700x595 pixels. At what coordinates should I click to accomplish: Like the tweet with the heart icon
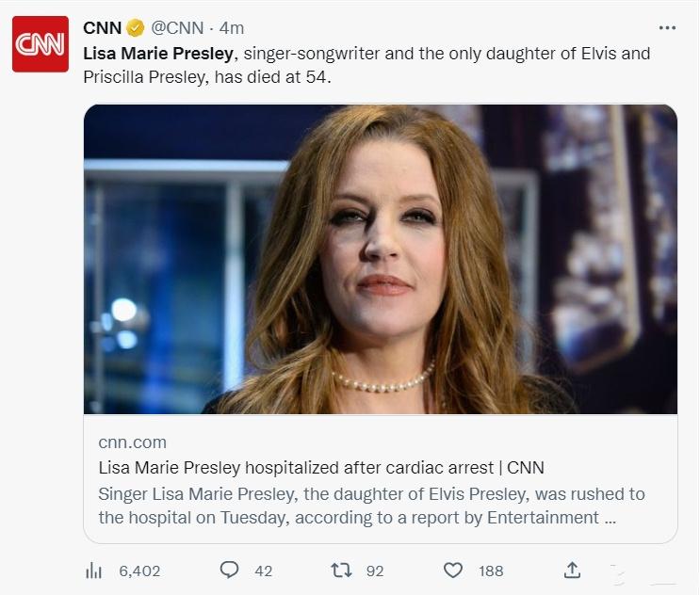pyautogui.click(x=453, y=571)
